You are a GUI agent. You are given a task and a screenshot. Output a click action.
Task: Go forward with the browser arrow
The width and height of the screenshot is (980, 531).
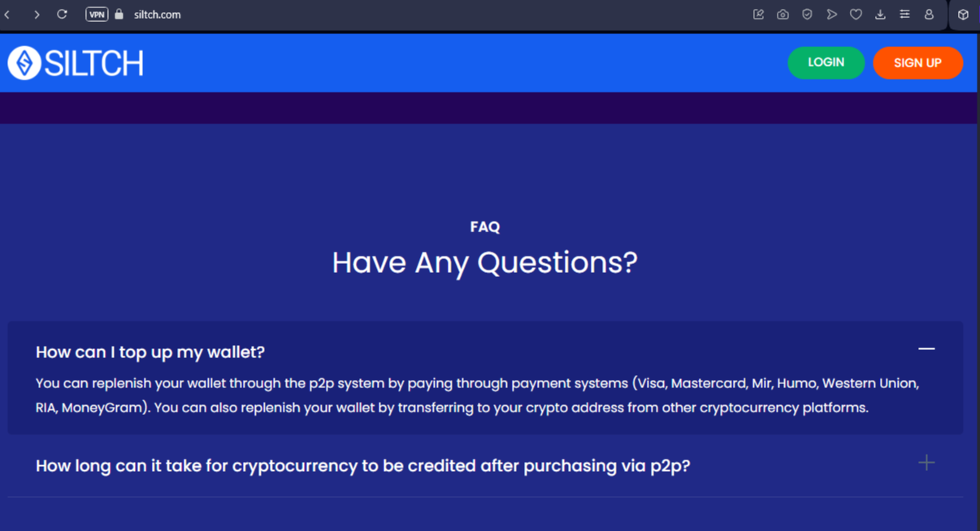click(x=37, y=15)
